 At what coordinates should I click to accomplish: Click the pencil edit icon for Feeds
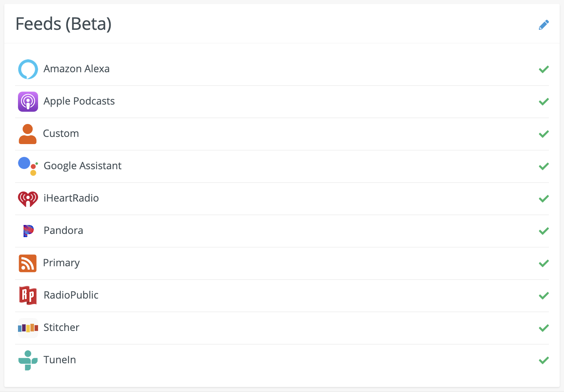(544, 25)
